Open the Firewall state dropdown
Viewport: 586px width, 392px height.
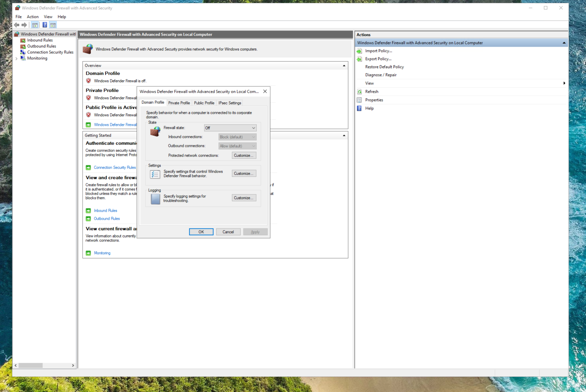pos(230,128)
